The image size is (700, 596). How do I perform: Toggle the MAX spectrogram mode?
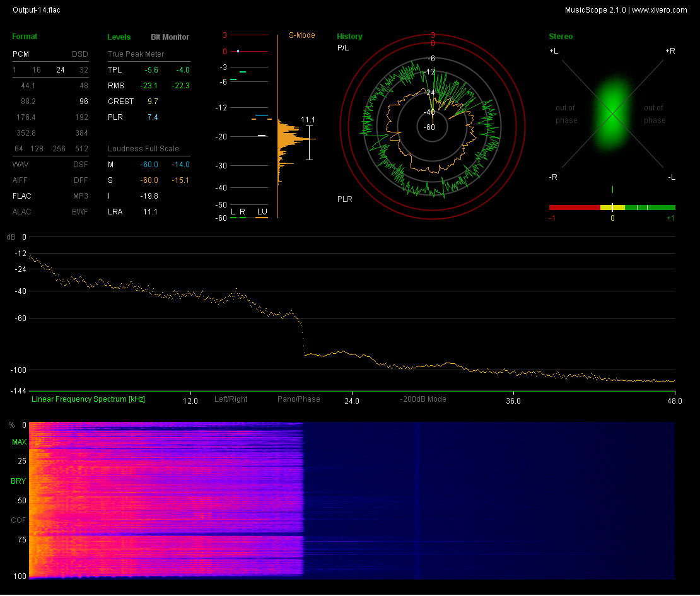tap(19, 442)
